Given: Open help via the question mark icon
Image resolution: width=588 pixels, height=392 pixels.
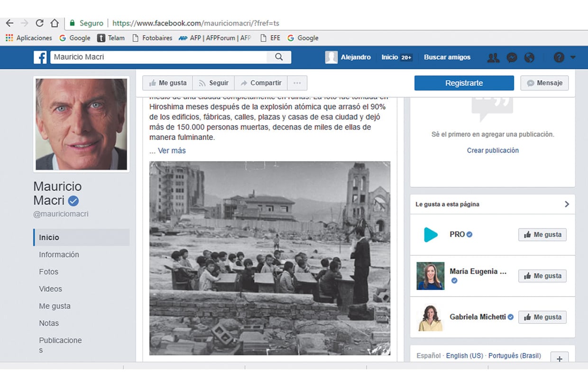Looking at the screenshot, I should (559, 57).
